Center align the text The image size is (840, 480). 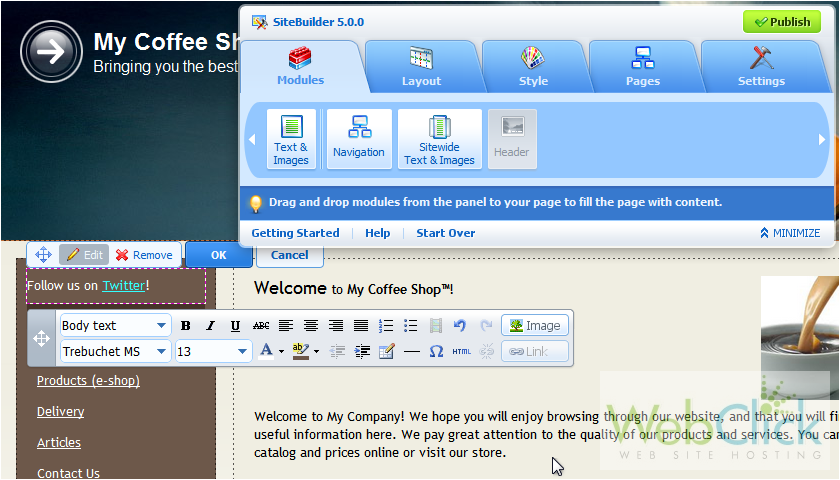tap(311, 326)
